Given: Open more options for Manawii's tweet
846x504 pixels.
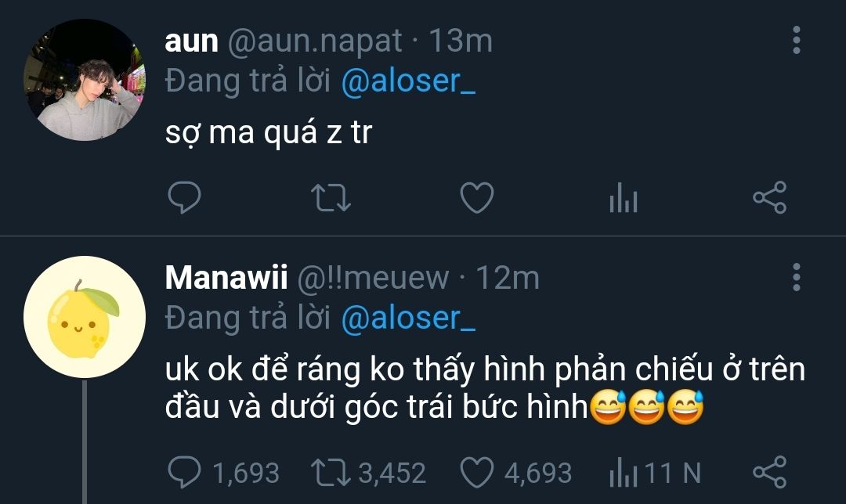Looking at the screenshot, I should (797, 277).
